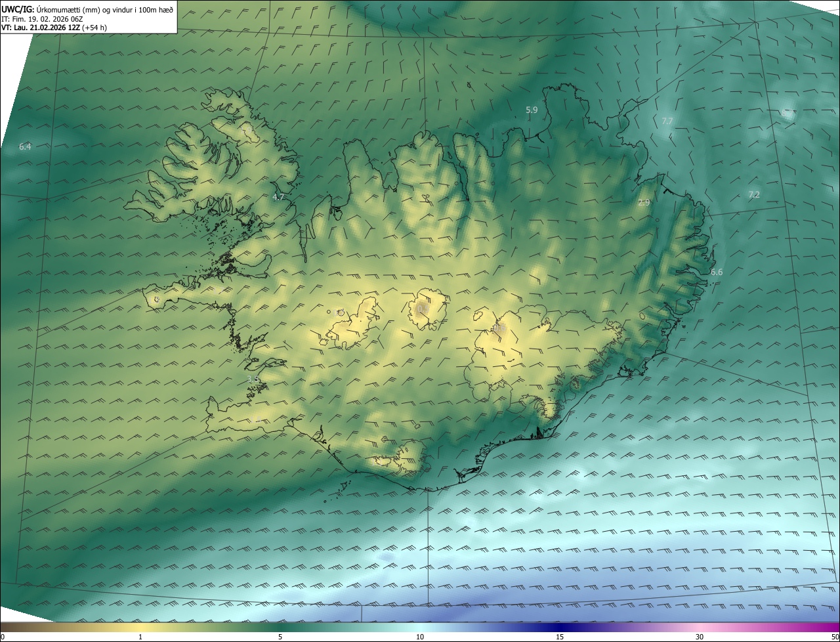The width and height of the screenshot is (840, 642).
Task: Click the 5.9 value label on the map
Action: click(532, 110)
